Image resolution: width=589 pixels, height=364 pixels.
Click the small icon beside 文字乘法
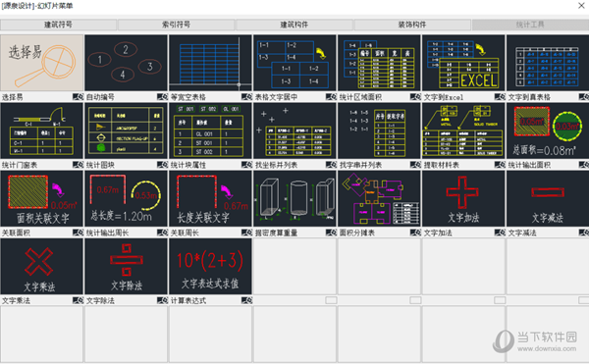(x=79, y=300)
